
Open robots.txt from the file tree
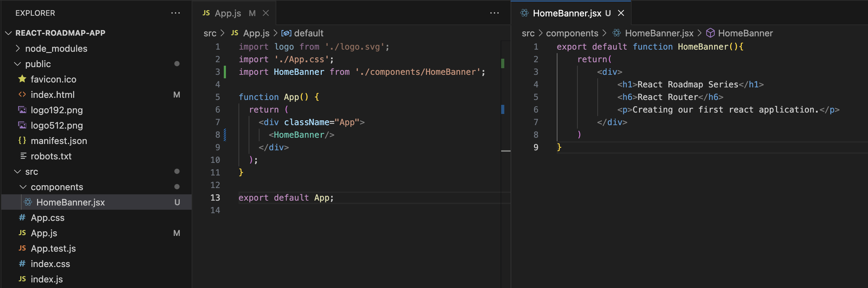pyautogui.click(x=51, y=156)
